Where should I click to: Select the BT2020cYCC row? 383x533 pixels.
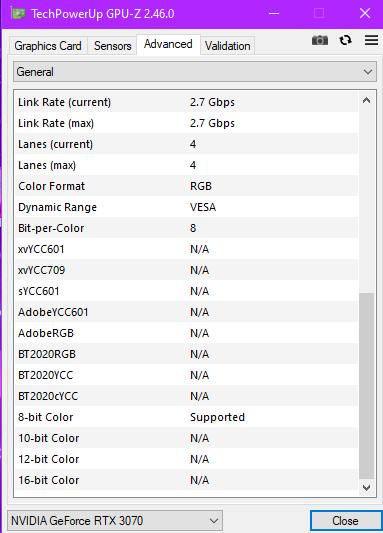[x=187, y=396]
